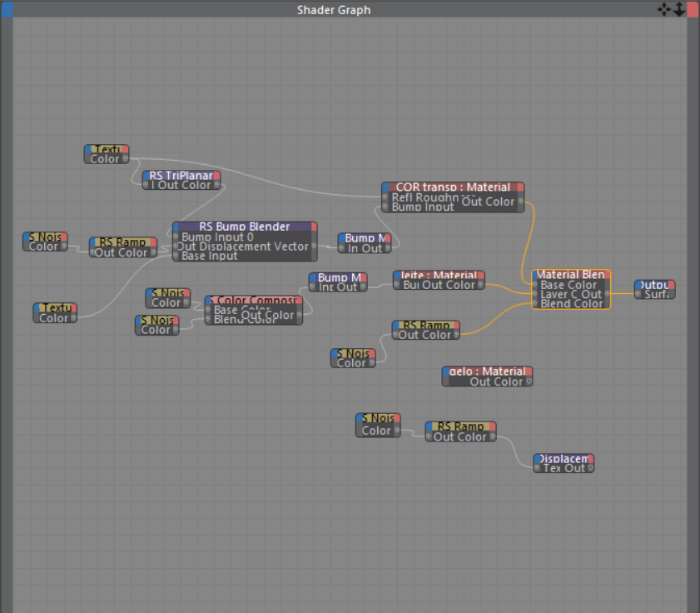
Task: Select the Noise node wired to Color Composite Base Color
Action: (x=168, y=298)
